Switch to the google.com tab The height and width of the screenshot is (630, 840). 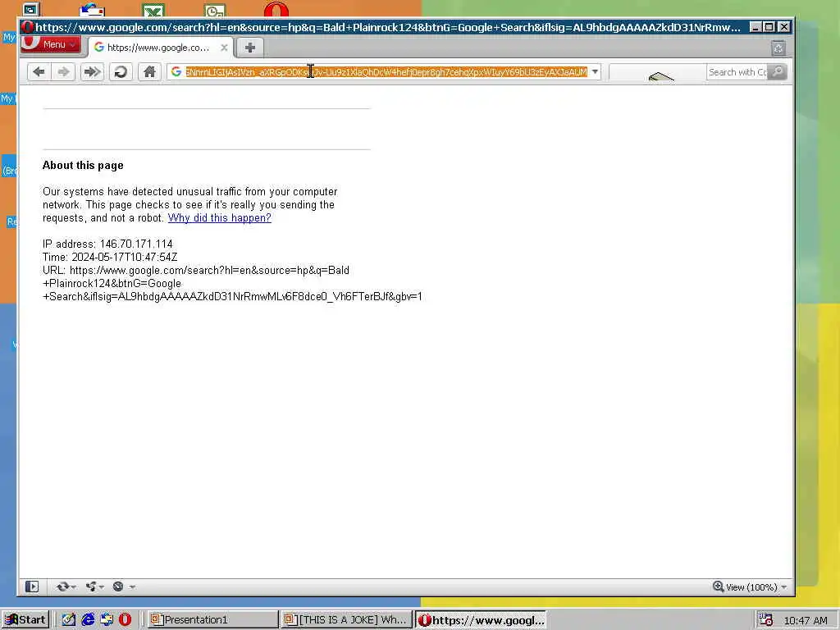[x=158, y=48]
